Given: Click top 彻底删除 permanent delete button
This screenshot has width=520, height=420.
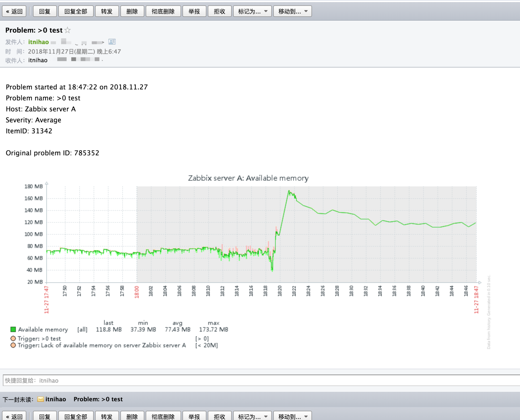Looking at the screenshot, I should 163,11.
